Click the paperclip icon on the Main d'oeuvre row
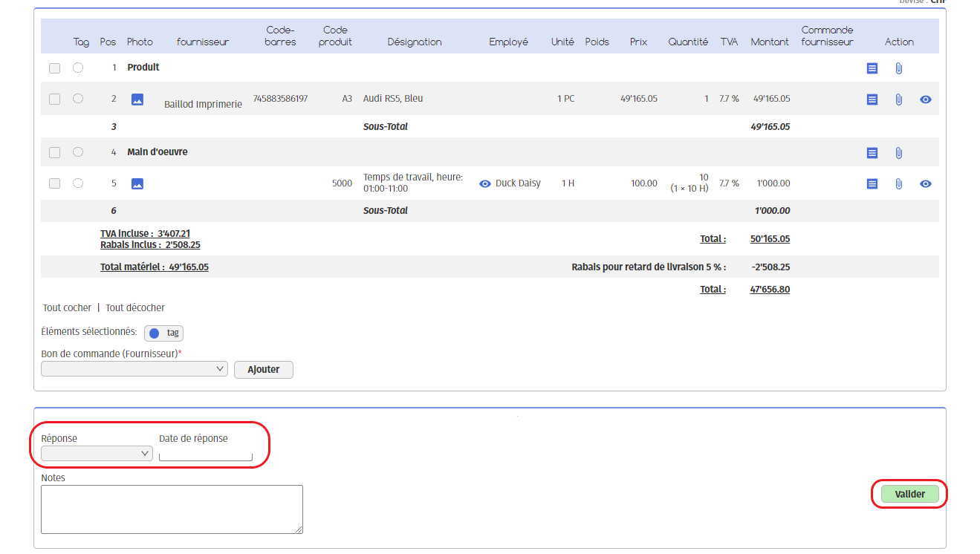Viewport: 980px width, 554px height. point(898,153)
